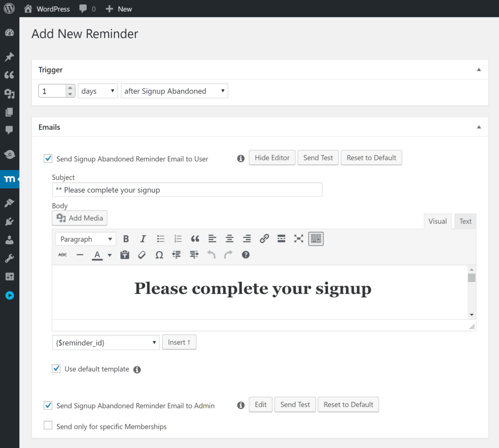Viewport: 499px width, 448px height.
Task: Reset the admin email to default
Action: 348,405
